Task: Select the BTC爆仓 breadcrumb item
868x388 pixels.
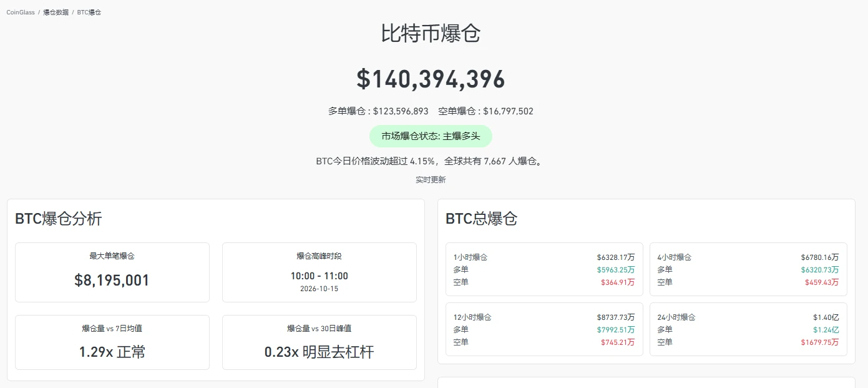Action: tap(89, 12)
